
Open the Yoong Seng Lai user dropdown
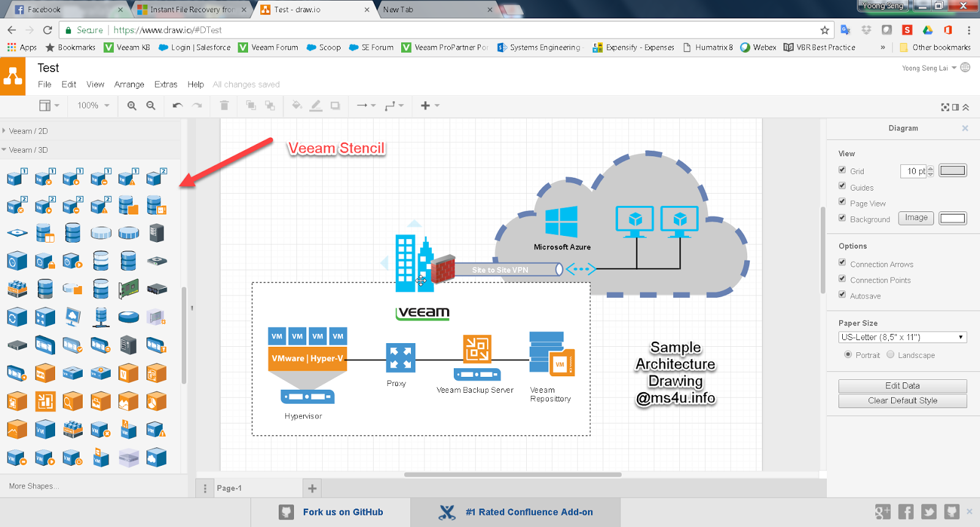click(929, 68)
